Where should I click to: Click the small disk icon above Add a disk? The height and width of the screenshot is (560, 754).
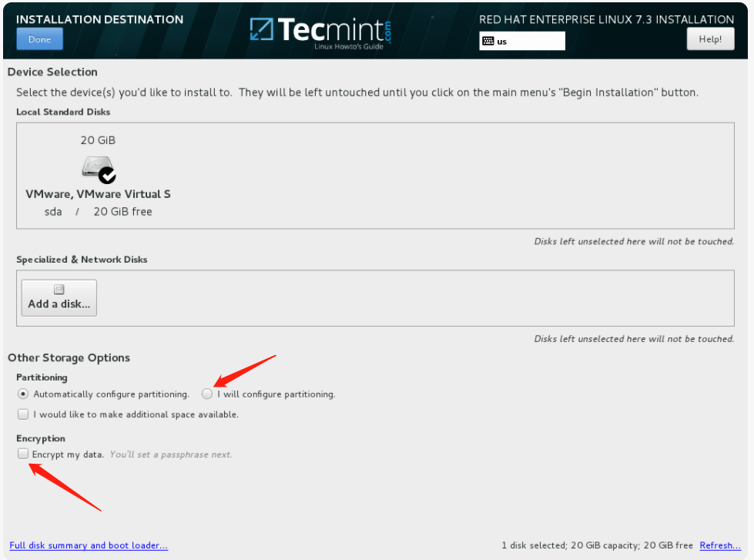pos(59,290)
